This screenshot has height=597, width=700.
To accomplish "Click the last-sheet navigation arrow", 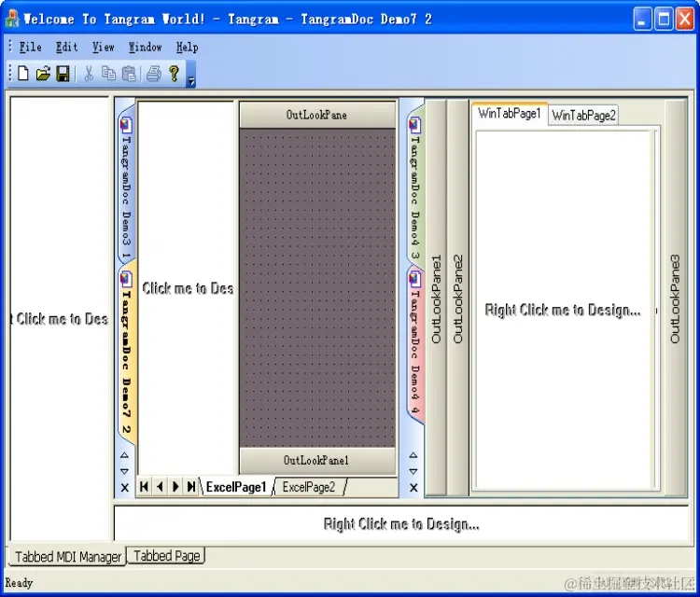I will (191, 486).
